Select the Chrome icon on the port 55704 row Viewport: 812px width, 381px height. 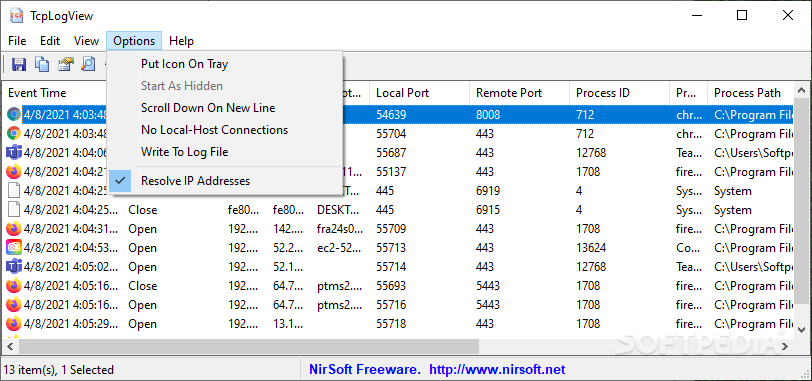point(14,134)
